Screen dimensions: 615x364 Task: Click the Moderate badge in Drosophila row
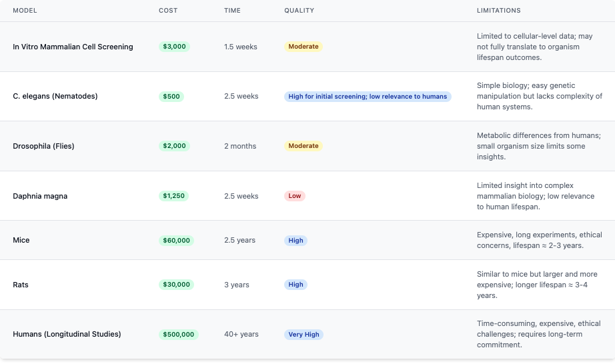pyautogui.click(x=303, y=146)
